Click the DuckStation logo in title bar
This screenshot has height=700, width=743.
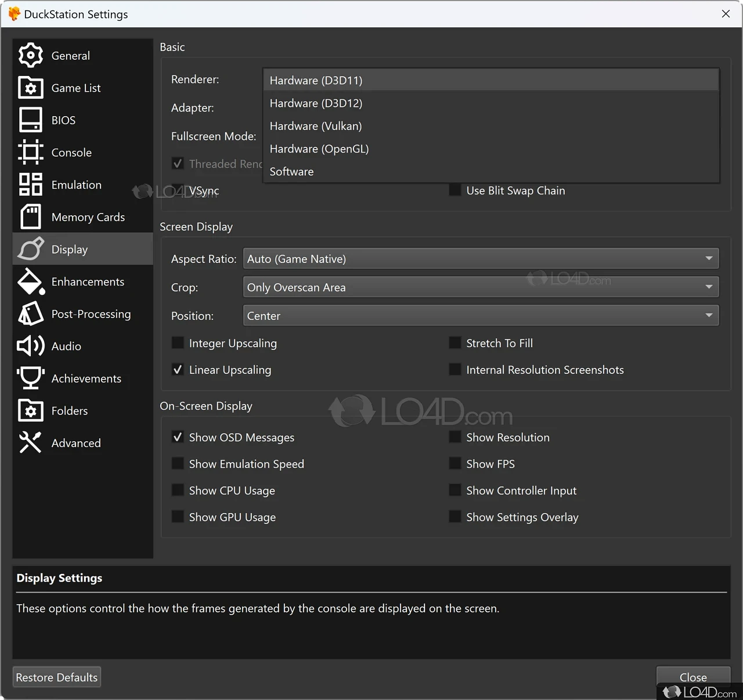click(x=14, y=14)
